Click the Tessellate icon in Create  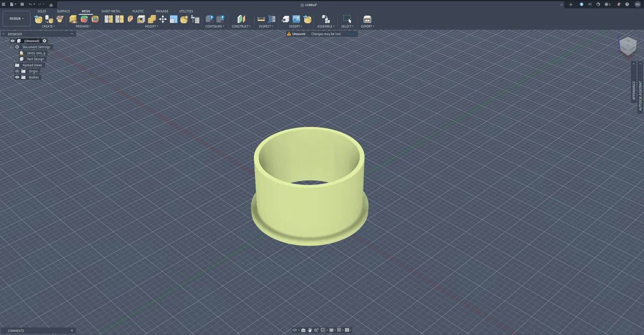(x=49, y=19)
